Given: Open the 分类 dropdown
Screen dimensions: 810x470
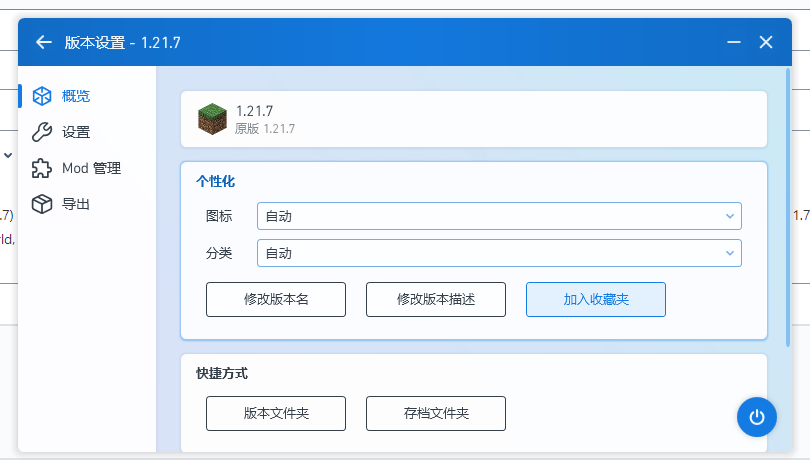Looking at the screenshot, I should click(498, 253).
